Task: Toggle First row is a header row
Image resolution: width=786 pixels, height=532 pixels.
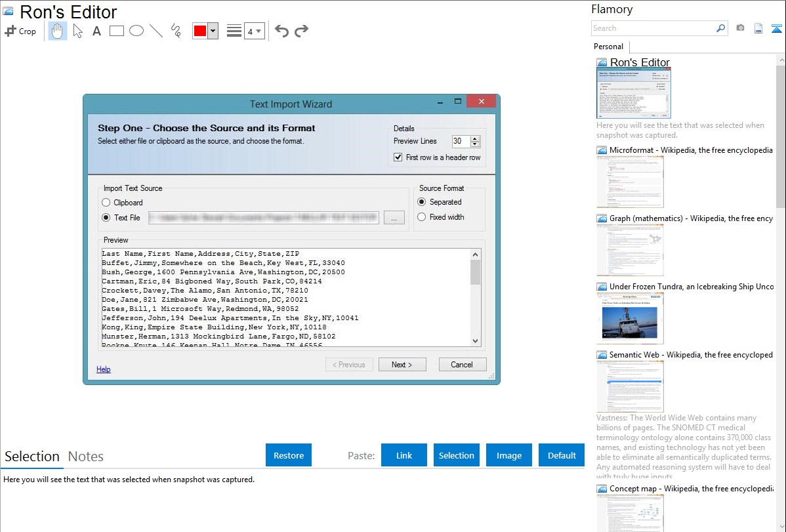Action: click(x=398, y=157)
